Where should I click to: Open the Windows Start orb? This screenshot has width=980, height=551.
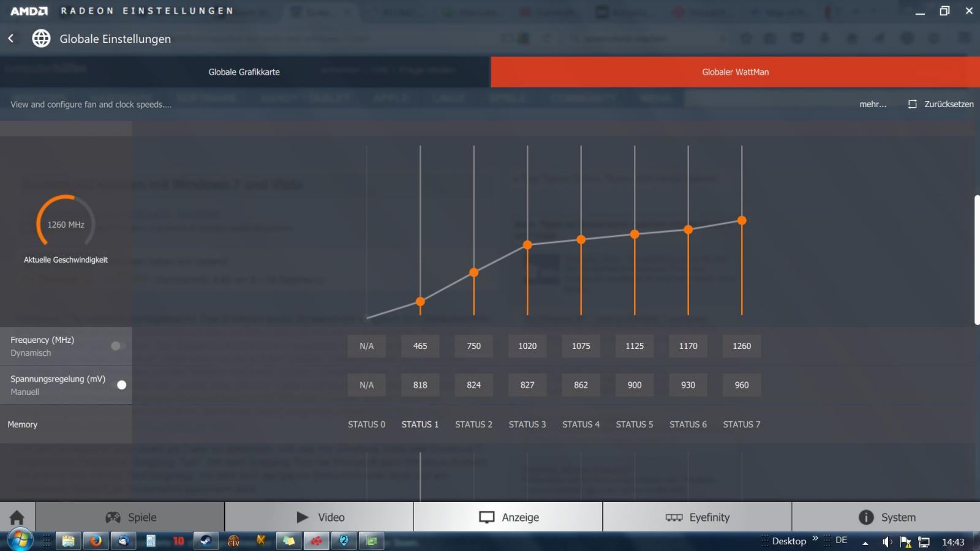click(x=20, y=540)
